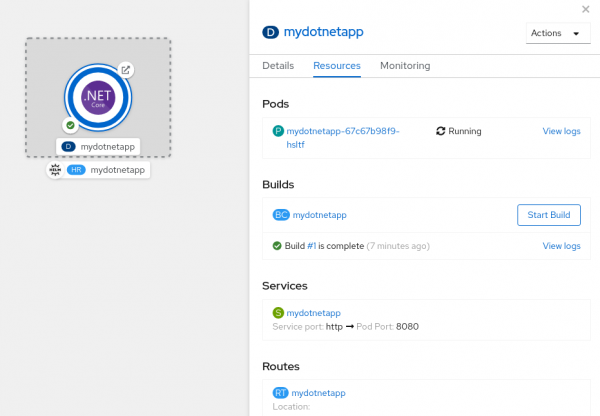
Task: View logs for the running pod
Action: coord(561,131)
